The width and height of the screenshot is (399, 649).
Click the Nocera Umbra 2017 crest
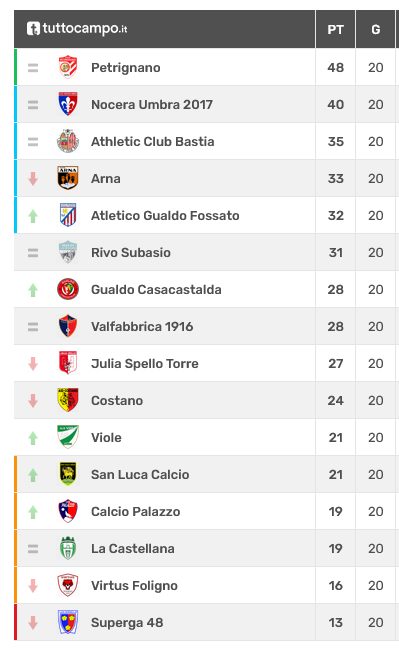(68, 104)
